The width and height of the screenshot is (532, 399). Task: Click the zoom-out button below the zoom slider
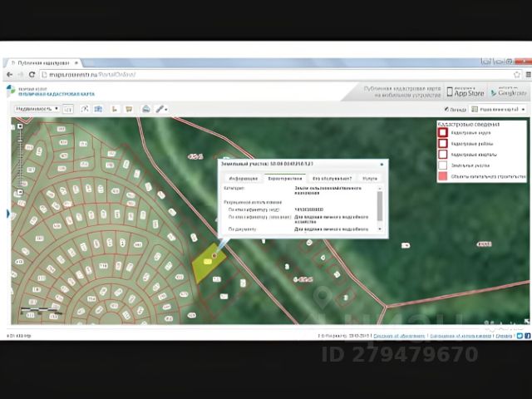tap(20, 192)
